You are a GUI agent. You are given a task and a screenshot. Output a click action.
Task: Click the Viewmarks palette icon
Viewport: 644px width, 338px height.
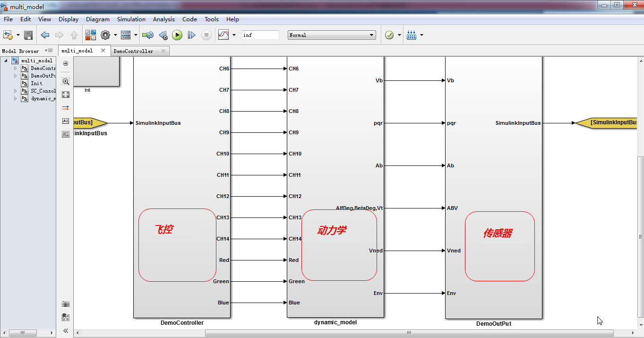(66, 317)
